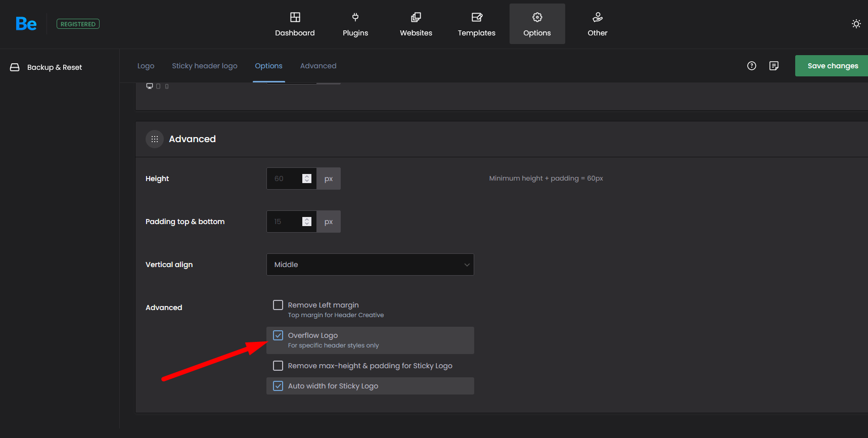Viewport: 868px width, 438px height.
Task: Open Backup & Reset in sidebar
Action: point(55,67)
